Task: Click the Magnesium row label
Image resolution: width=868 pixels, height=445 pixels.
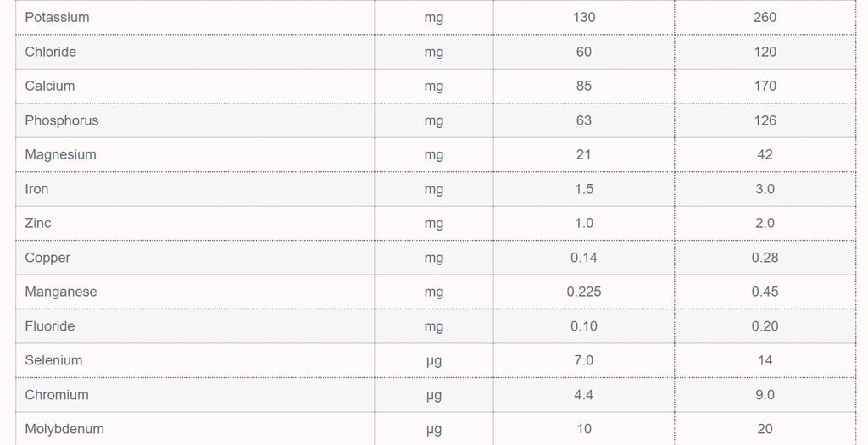Action: 60,154
